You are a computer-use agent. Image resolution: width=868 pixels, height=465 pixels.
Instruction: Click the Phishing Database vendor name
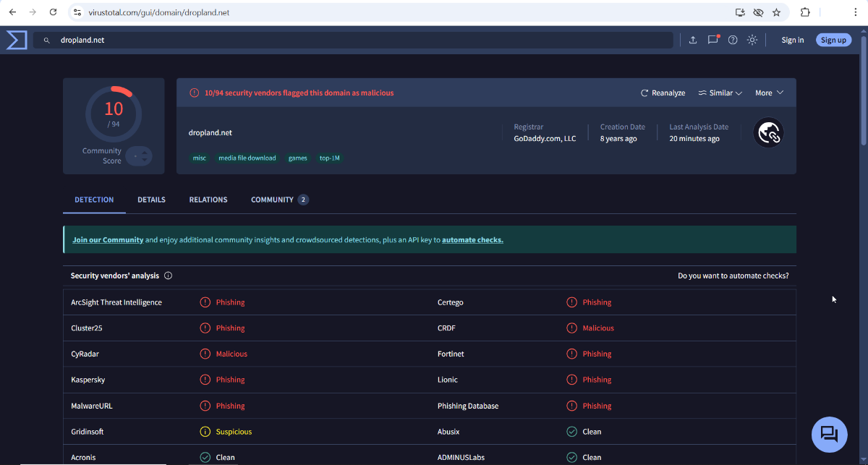tap(468, 406)
